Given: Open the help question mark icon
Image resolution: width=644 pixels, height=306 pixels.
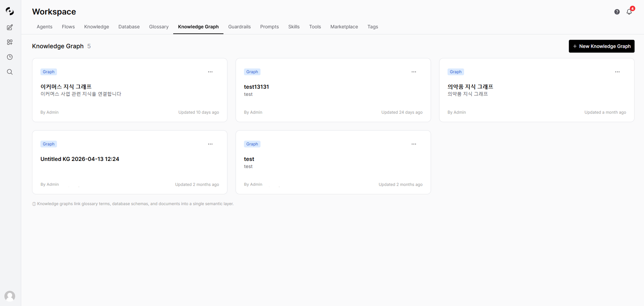Looking at the screenshot, I should coord(617,12).
